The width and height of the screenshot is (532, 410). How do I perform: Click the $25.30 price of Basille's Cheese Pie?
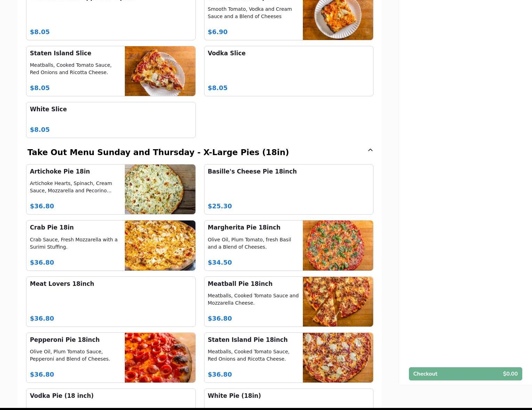(219, 206)
